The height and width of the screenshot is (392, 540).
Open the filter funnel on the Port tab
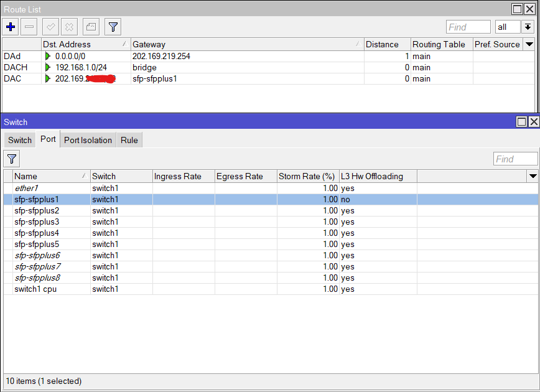coord(11,159)
